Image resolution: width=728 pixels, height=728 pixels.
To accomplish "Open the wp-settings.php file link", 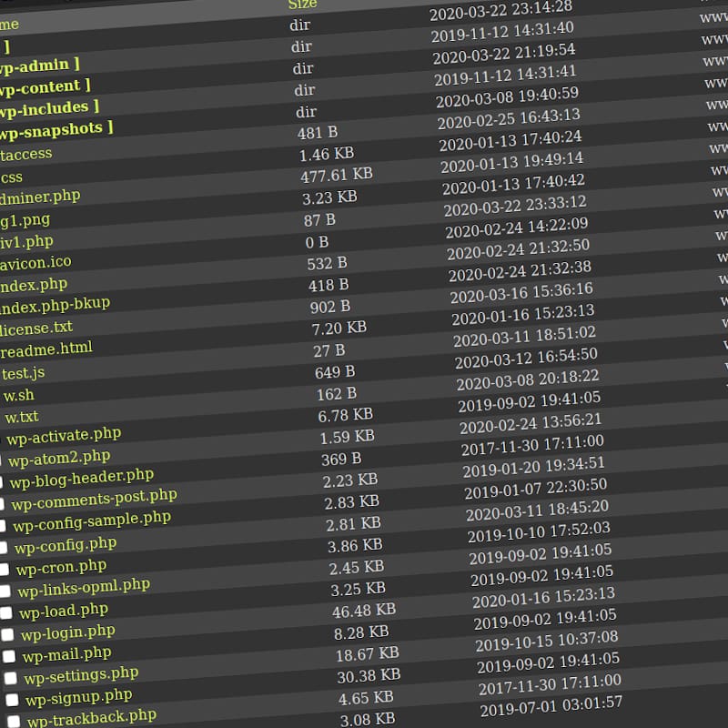I will click(x=81, y=675).
